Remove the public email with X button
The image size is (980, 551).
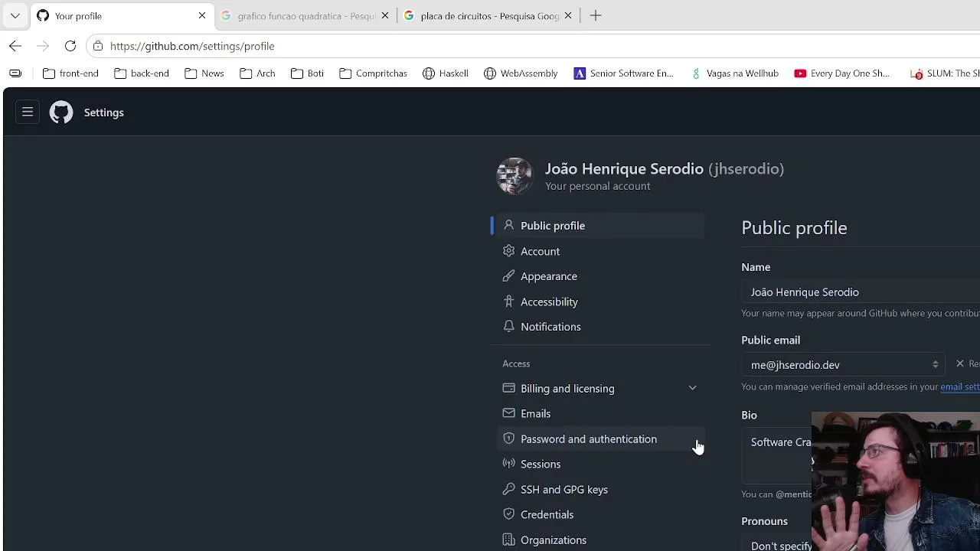click(x=967, y=364)
